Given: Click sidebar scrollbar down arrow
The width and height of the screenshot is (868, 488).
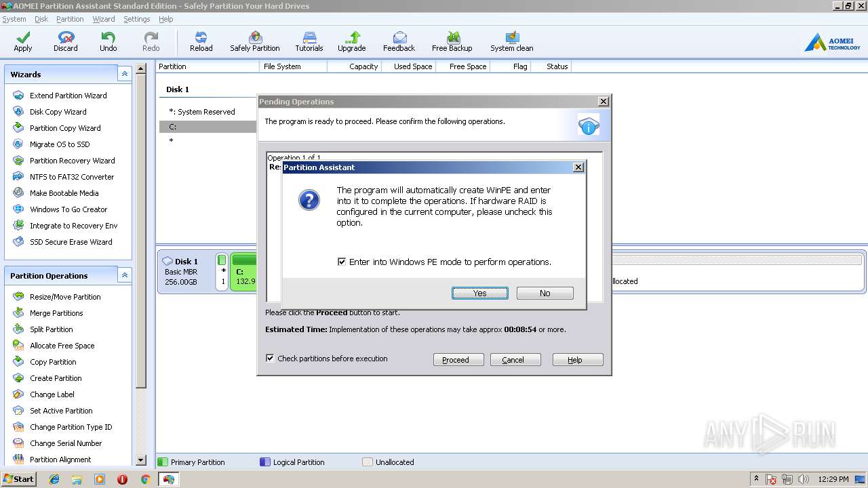Looking at the screenshot, I should point(141,460).
